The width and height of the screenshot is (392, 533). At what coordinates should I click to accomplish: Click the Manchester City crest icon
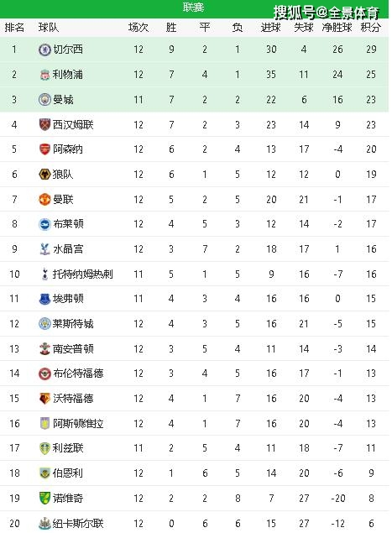click(44, 100)
